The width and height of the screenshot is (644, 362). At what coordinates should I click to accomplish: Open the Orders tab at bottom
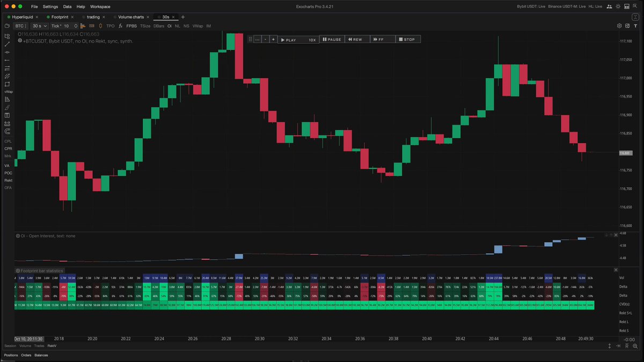point(26,355)
